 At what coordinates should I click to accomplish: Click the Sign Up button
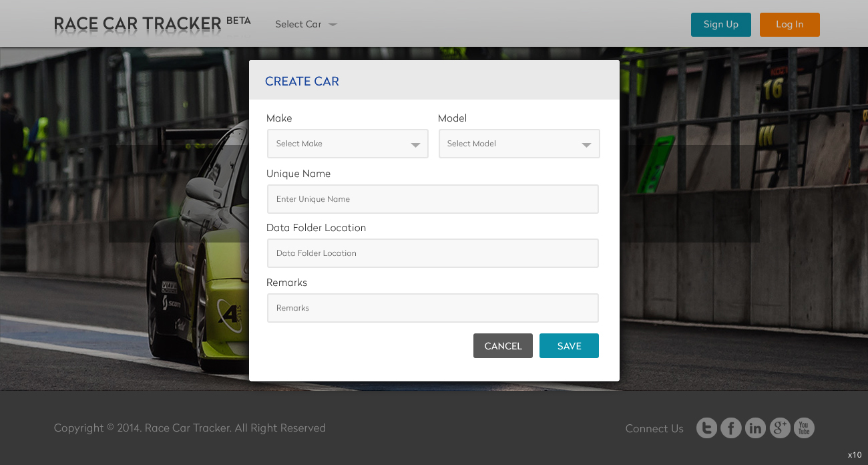point(721,24)
